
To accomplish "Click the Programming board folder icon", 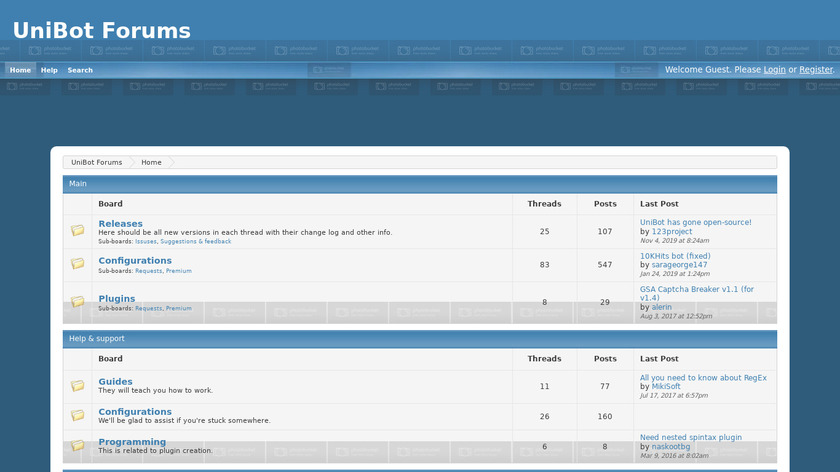I will tap(78, 445).
